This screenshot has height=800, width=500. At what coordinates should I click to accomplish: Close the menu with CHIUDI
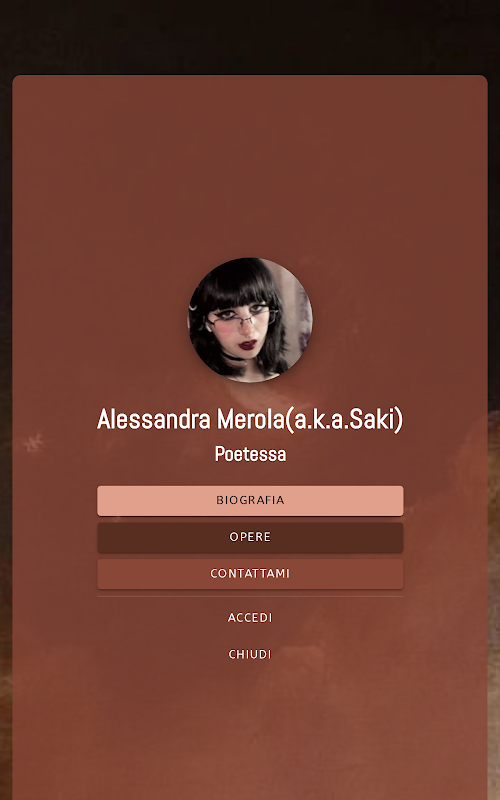click(x=250, y=655)
